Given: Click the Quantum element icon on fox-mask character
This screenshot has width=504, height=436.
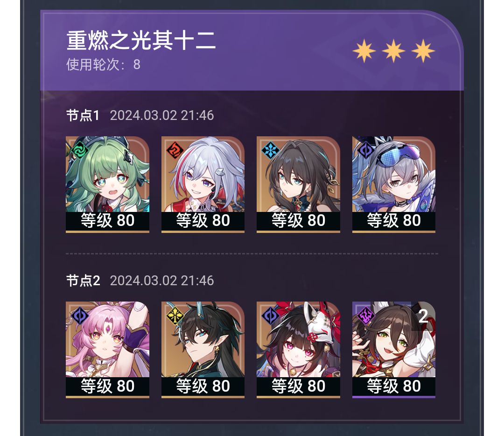Looking at the screenshot, I should click(270, 315).
